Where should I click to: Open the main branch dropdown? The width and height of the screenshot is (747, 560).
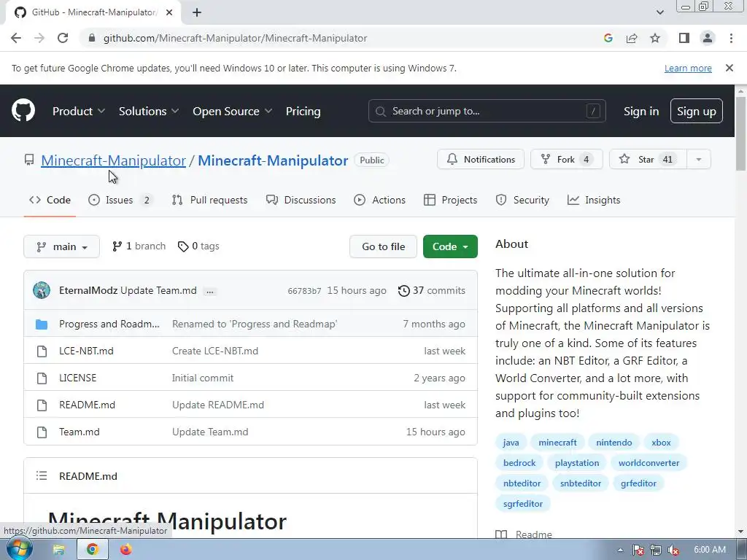61,246
